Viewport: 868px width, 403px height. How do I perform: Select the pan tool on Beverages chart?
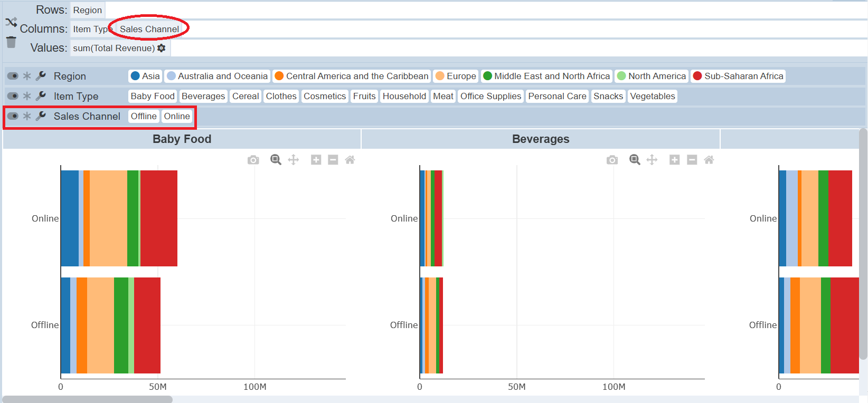(x=652, y=160)
